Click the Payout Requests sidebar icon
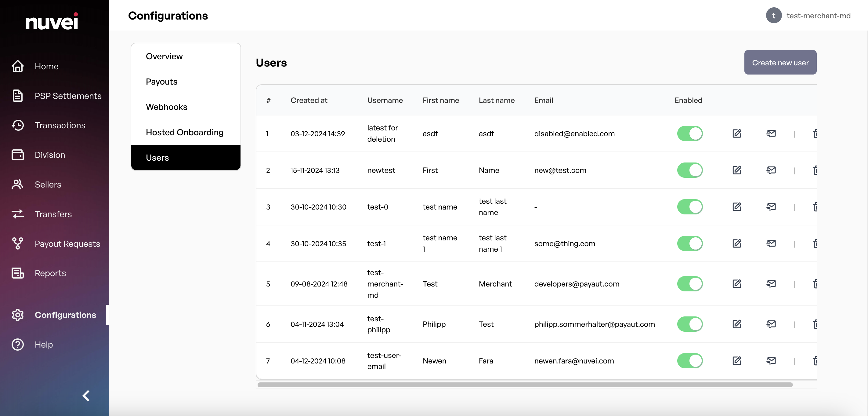This screenshot has width=868, height=416. coord(17,243)
